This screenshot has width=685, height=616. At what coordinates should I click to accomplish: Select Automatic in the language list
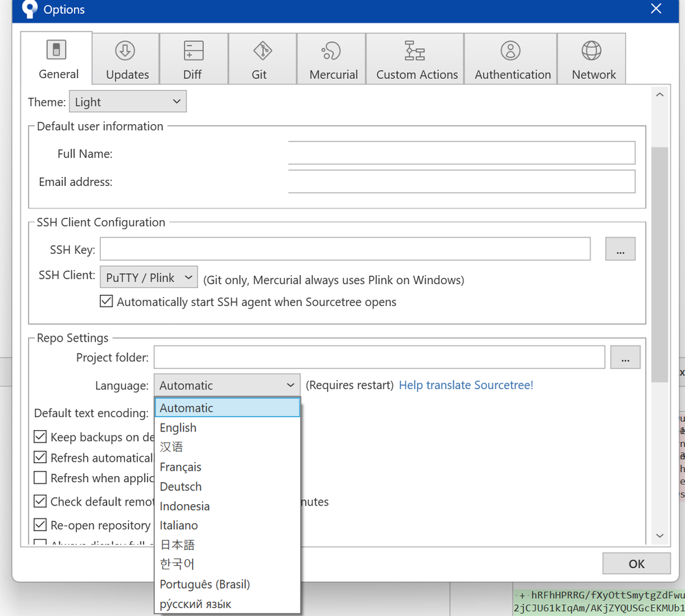tap(227, 407)
